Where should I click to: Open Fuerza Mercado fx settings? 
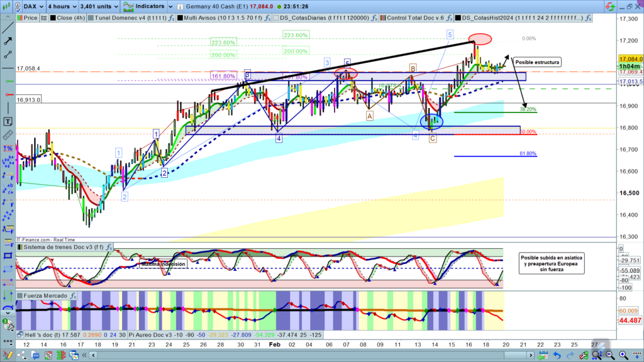(x=73, y=295)
